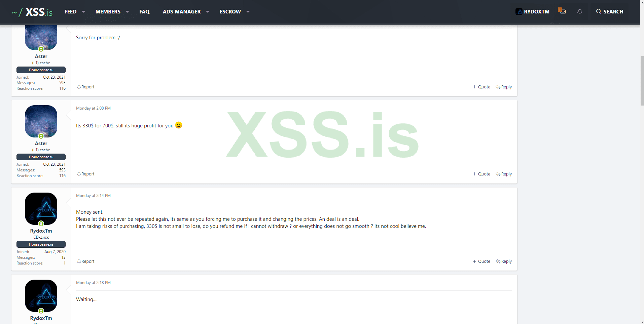The width and height of the screenshot is (644, 324).
Task: Click Aster's avatar on "330$ for 700$" post
Action: 41,121
